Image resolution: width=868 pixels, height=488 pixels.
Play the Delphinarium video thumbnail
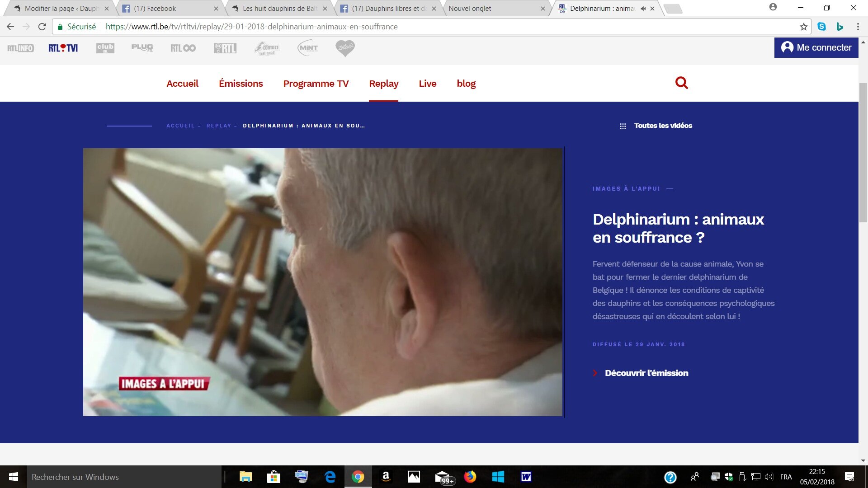click(x=323, y=282)
